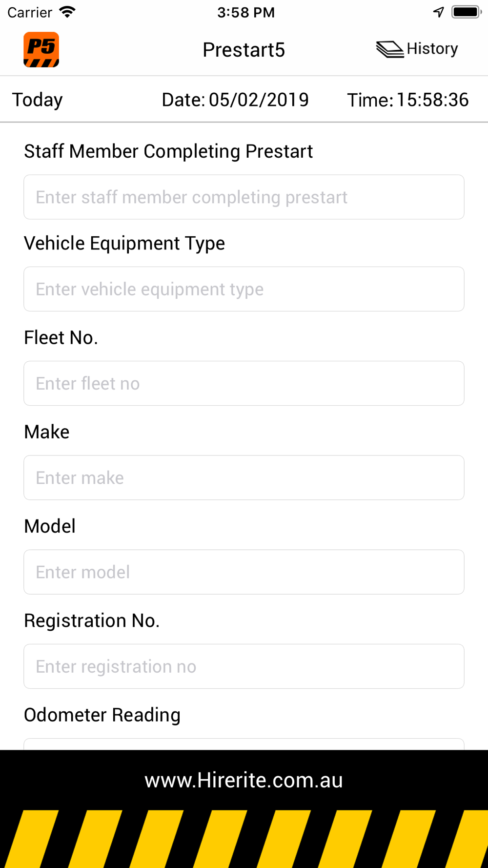Visit the www.Hirerite.com.au link

point(244,780)
